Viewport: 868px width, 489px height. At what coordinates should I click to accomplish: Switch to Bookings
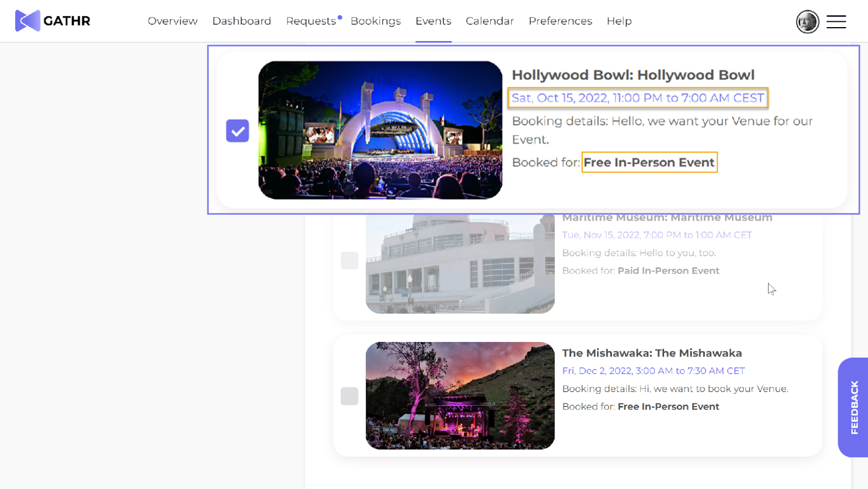tap(375, 21)
